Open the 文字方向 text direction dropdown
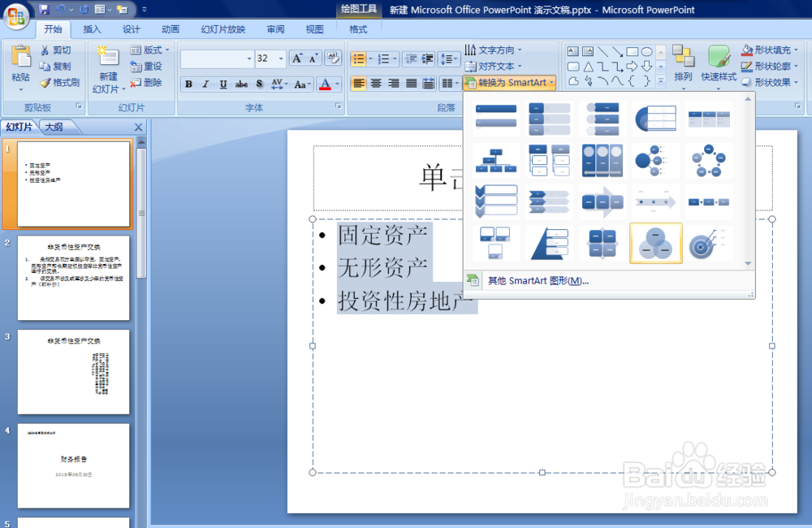The image size is (812, 528). click(x=494, y=50)
